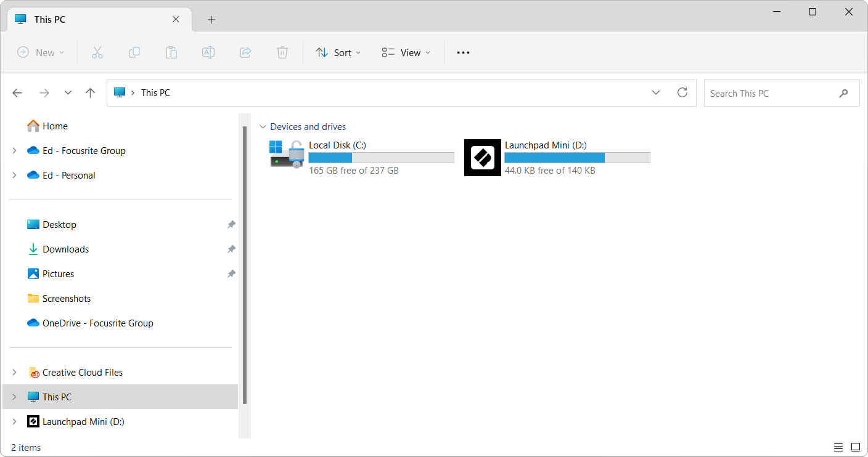Click the navigation pane scrollbar
This screenshot has width=868, height=457.
245,265
